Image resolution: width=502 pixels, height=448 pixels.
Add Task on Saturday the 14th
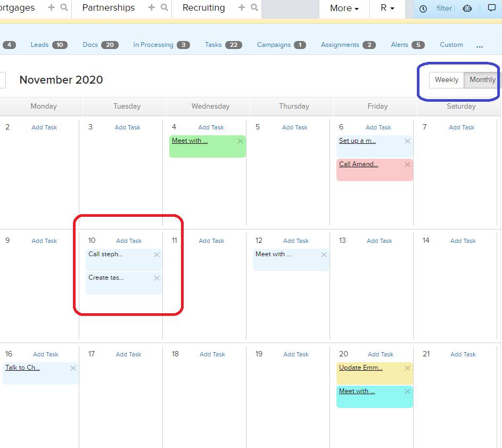[463, 241]
